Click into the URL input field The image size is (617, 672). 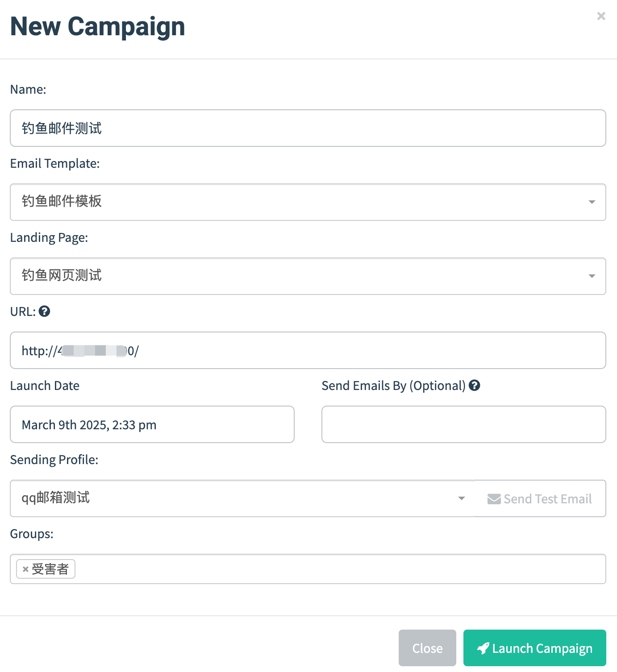pos(308,350)
